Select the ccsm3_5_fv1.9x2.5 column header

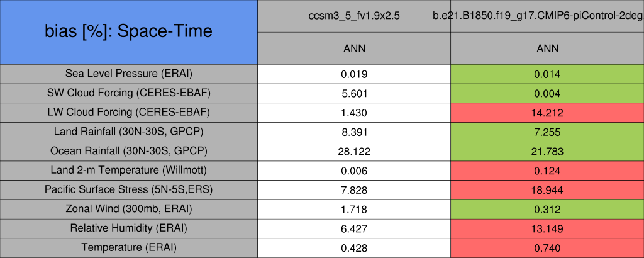point(354,16)
